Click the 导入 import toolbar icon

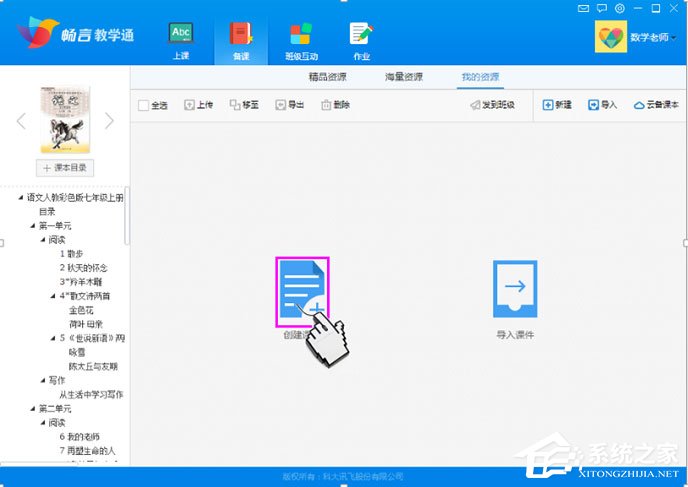click(x=593, y=105)
